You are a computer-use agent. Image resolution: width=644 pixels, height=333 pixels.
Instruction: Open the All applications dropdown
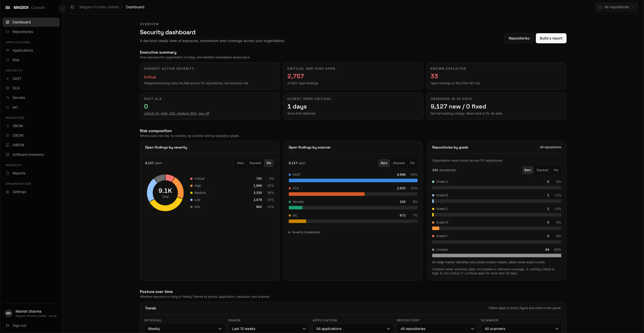353,329
